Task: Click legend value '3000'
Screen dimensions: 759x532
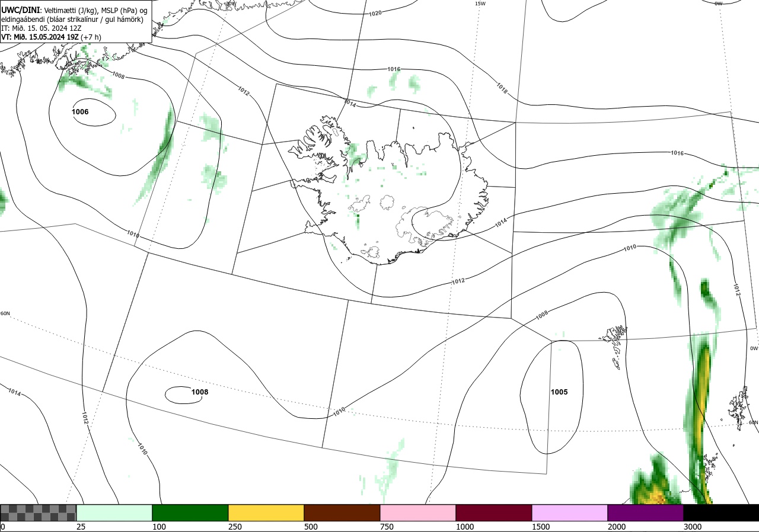Action: tap(693, 527)
